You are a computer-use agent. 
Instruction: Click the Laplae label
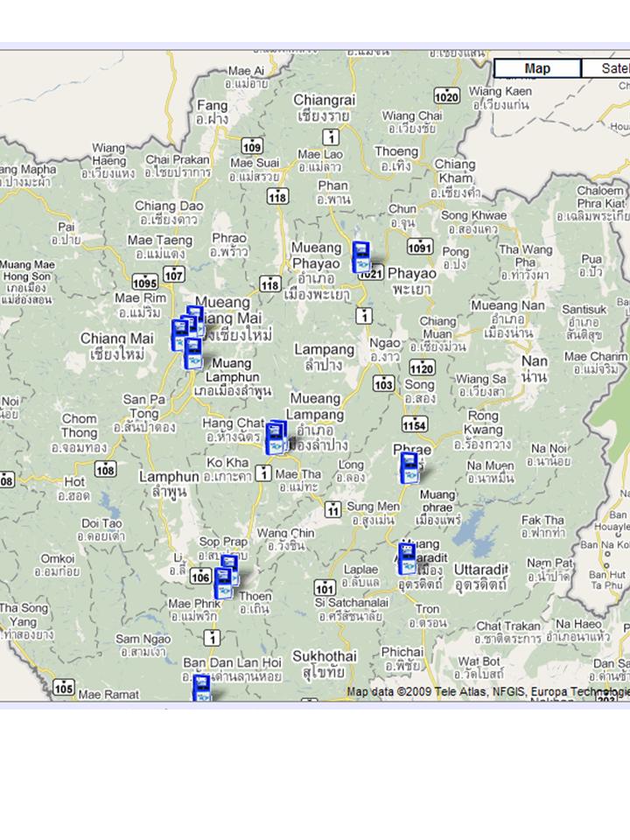click(x=361, y=575)
